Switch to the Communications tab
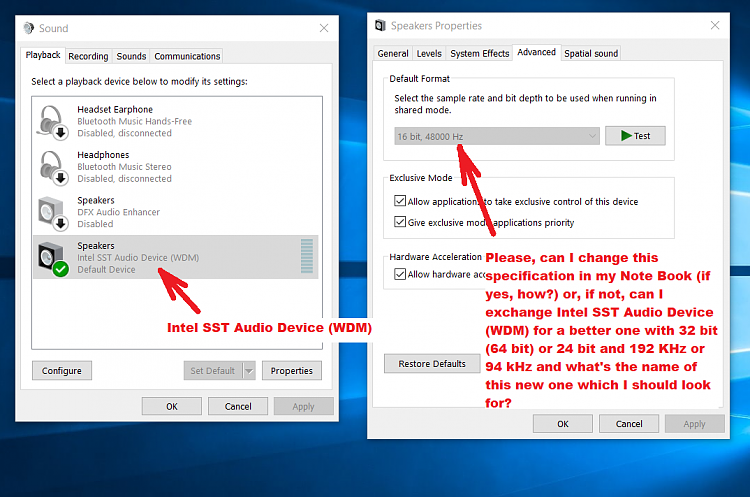Viewport: 750px width, 497px height. [x=187, y=56]
